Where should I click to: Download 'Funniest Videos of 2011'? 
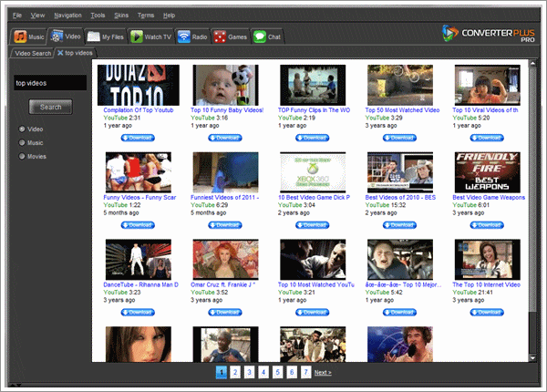click(225, 225)
